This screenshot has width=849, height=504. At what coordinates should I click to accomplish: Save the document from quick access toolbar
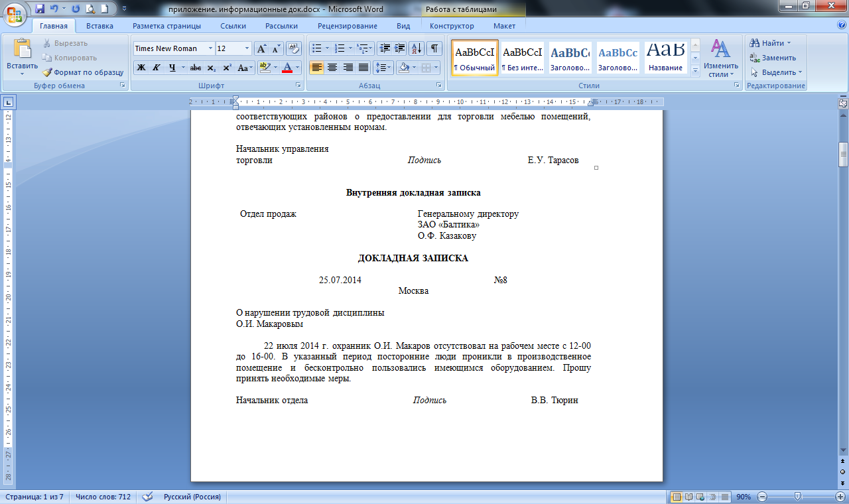pos(40,9)
